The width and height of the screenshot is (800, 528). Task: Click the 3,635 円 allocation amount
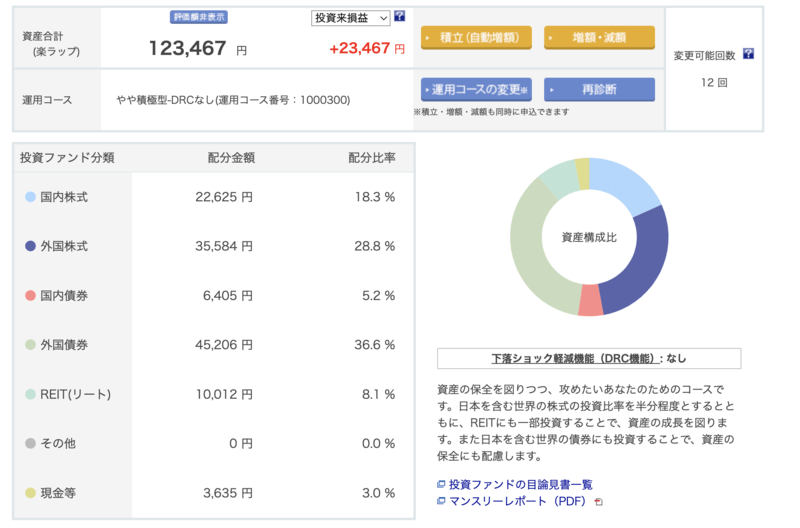click(x=228, y=493)
